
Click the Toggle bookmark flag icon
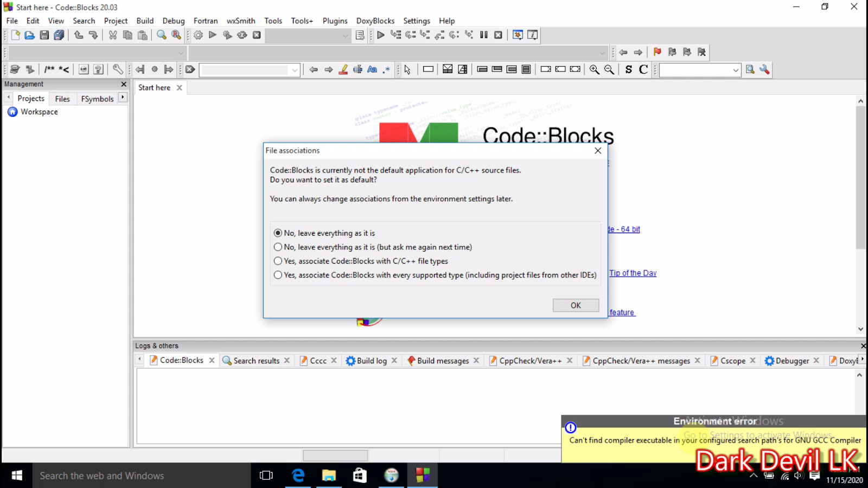(658, 52)
